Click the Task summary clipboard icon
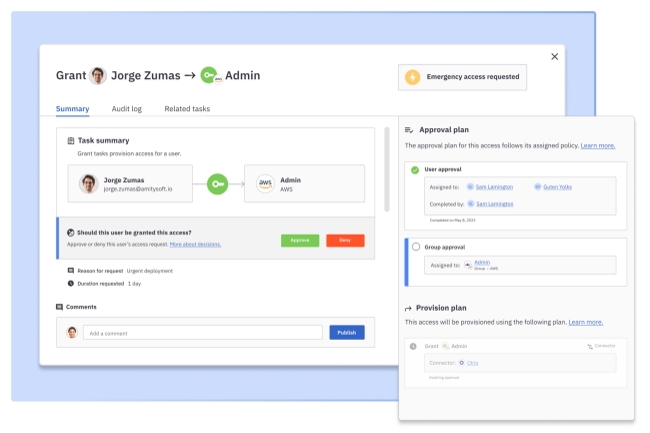 click(71, 141)
